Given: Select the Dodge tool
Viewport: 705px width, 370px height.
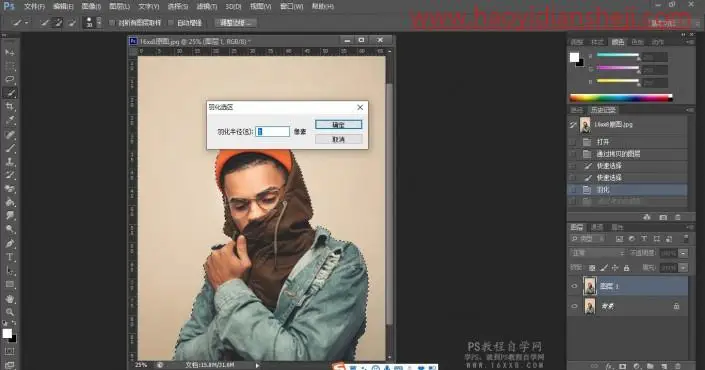Looking at the screenshot, I should click(10, 229).
